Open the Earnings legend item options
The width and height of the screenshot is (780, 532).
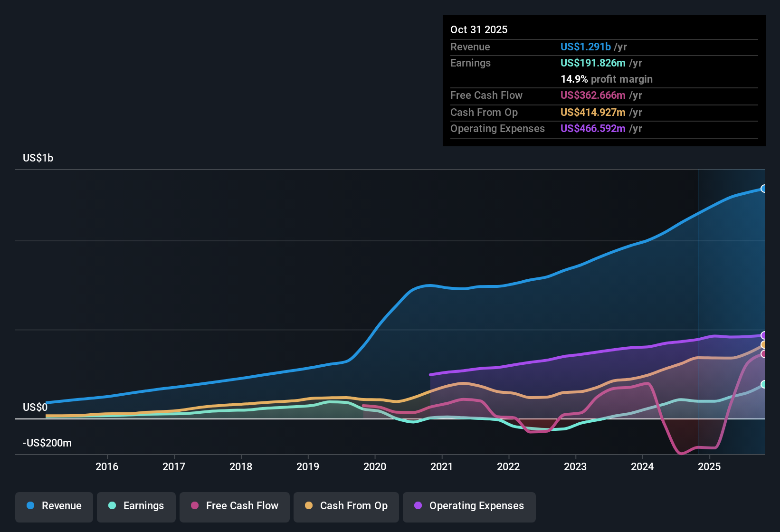pos(136,506)
